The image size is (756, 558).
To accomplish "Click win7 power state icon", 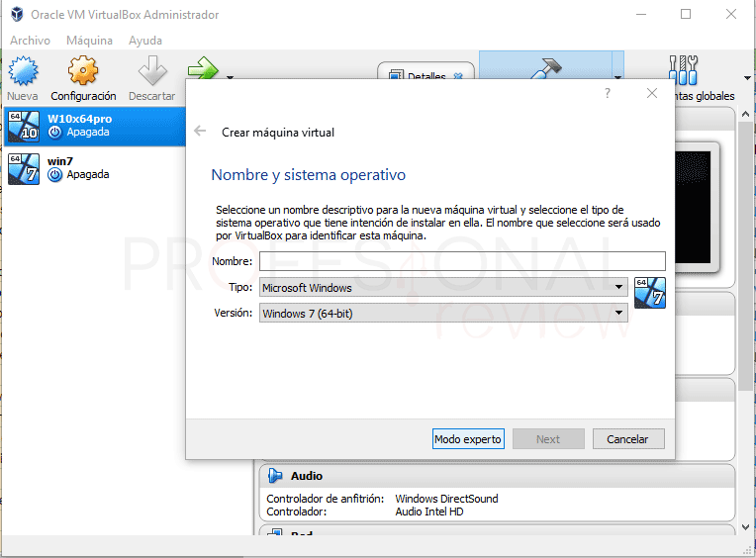I will (x=55, y=175).
